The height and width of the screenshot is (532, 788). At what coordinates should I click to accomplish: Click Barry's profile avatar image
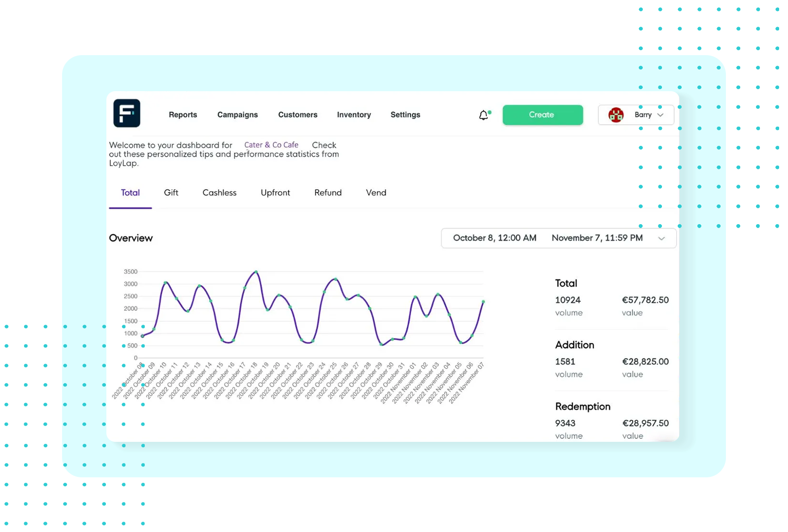pyautogui.click(x=616, y=115)
